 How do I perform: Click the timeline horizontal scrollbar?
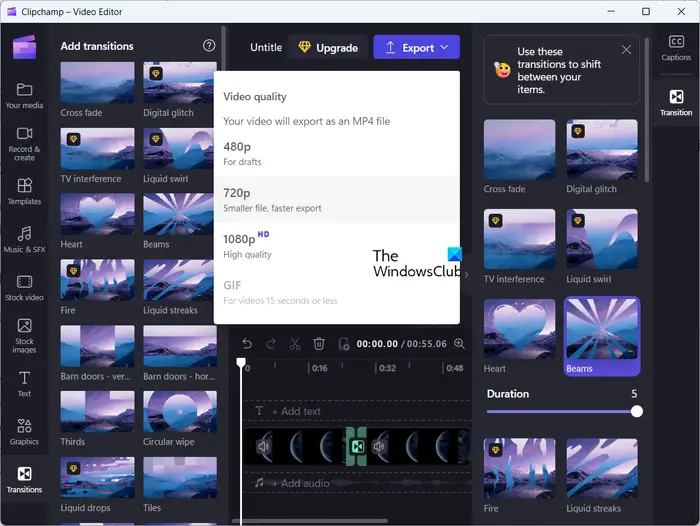(310, 521)
